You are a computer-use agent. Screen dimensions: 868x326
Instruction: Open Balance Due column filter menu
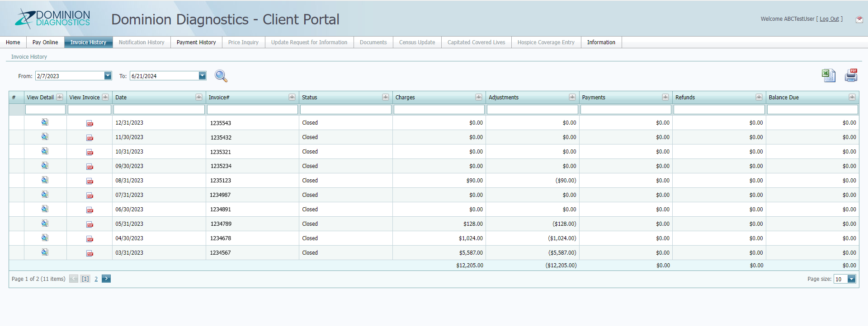pyautogui.click(x=852, y=97)
